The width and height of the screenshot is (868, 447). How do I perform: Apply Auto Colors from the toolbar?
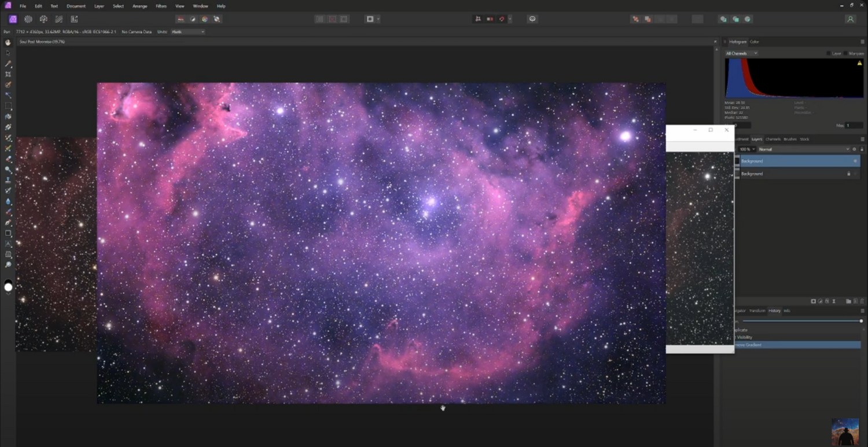[x=205, y=19]
